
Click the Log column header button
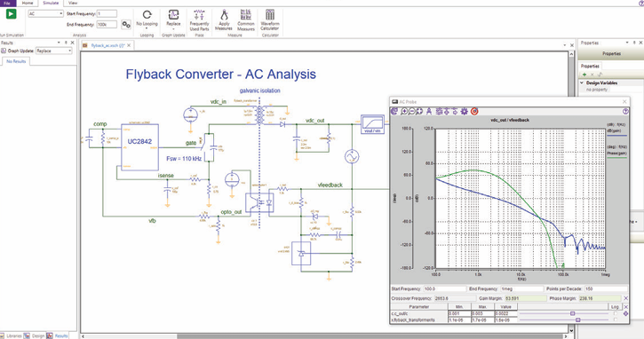tap(615, 307)
